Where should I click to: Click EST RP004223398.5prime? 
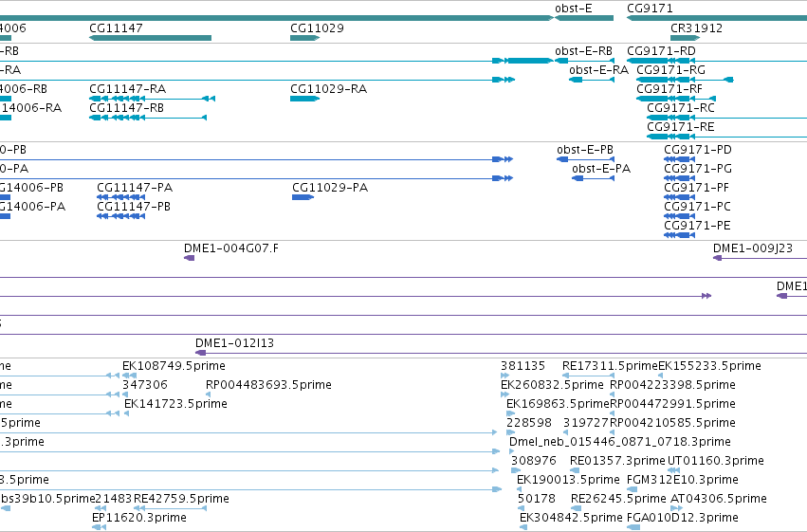coord(672,385)
